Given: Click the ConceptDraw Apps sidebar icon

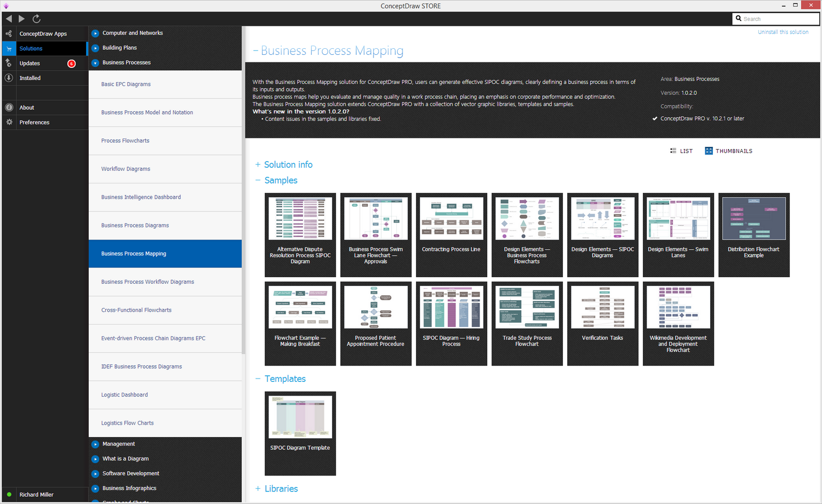Looking at the screenshot, I should (9, 33).
